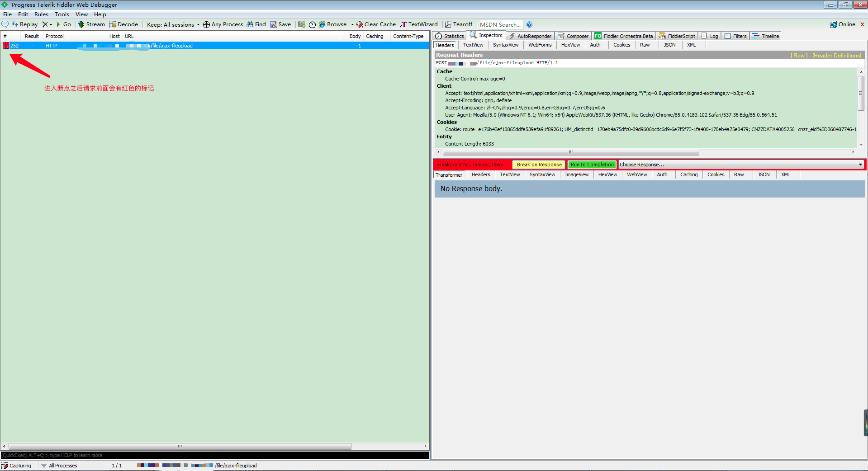Screen dimensions: 868x471
Task: Open the Rules menu
Action: (x=41, y=14)
